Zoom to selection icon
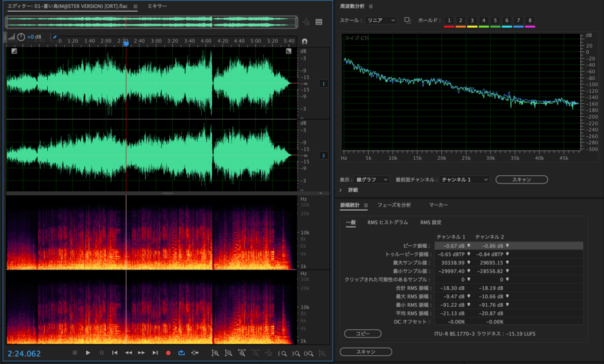This screenshot has height=364, width=604. 308,353
